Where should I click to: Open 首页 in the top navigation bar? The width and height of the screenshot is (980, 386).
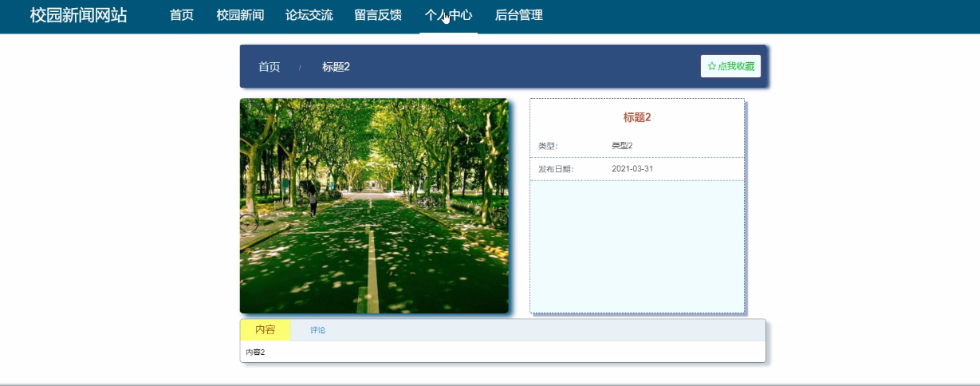pyautogui.click(x=182, y=15)
